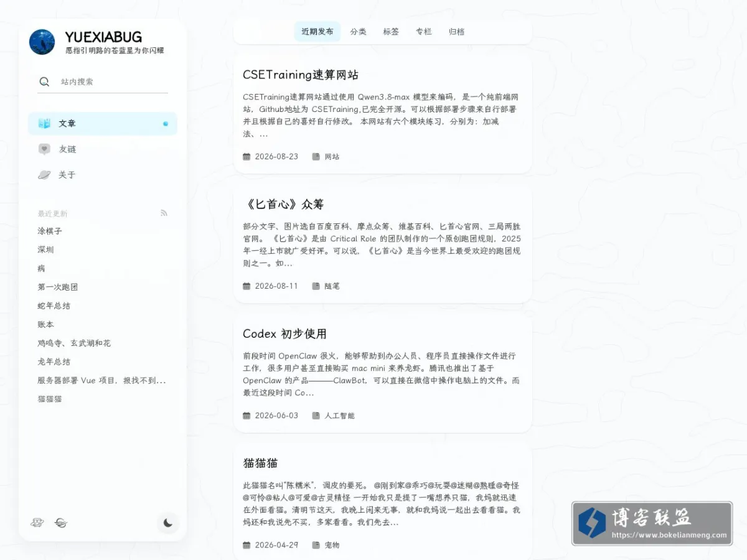The image size is (747, 560).
Task: Click the robot-face planet icon at sidebar bottom
Action: 37,523
